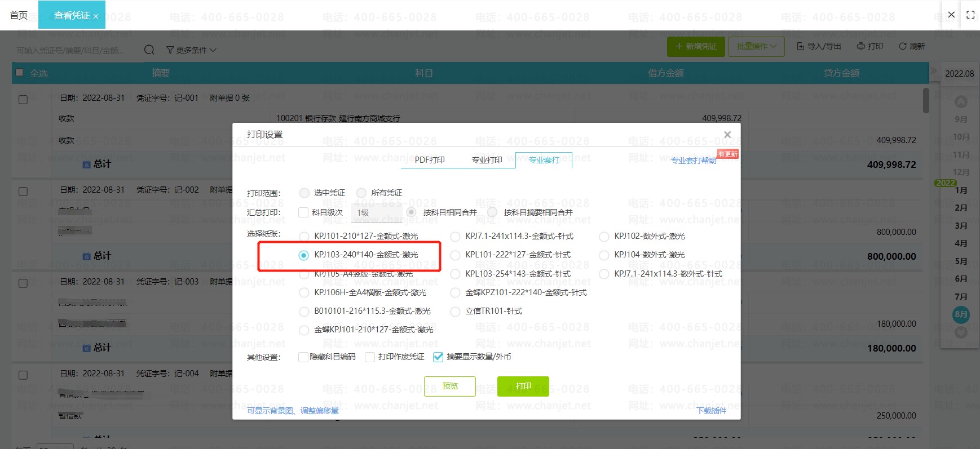980x449 pixels.
Task: Select the 查看凭证 tab
Action: pos(72,16)
